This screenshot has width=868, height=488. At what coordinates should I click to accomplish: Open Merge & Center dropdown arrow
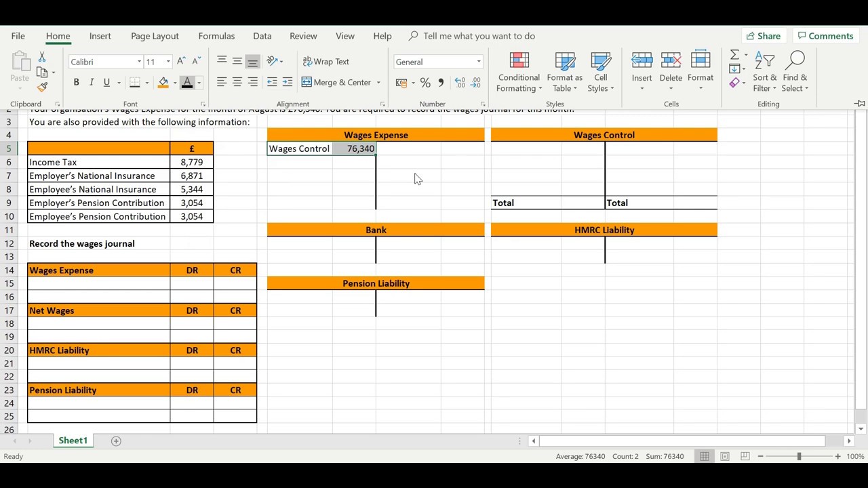(x=378, y=83)
